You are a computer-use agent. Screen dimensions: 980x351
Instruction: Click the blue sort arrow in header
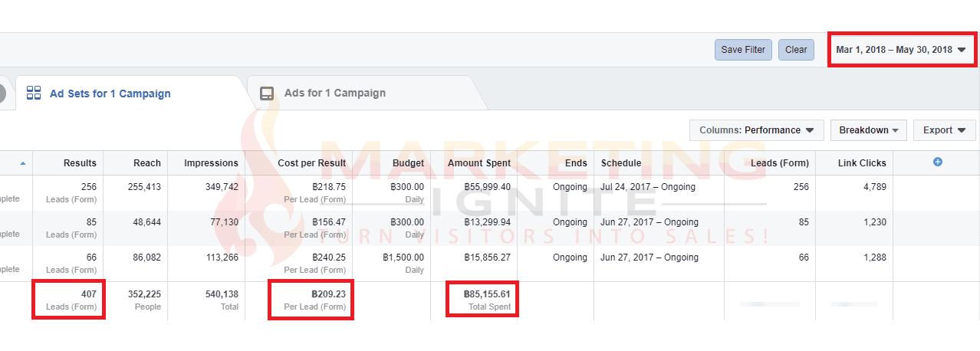(23, 163)
